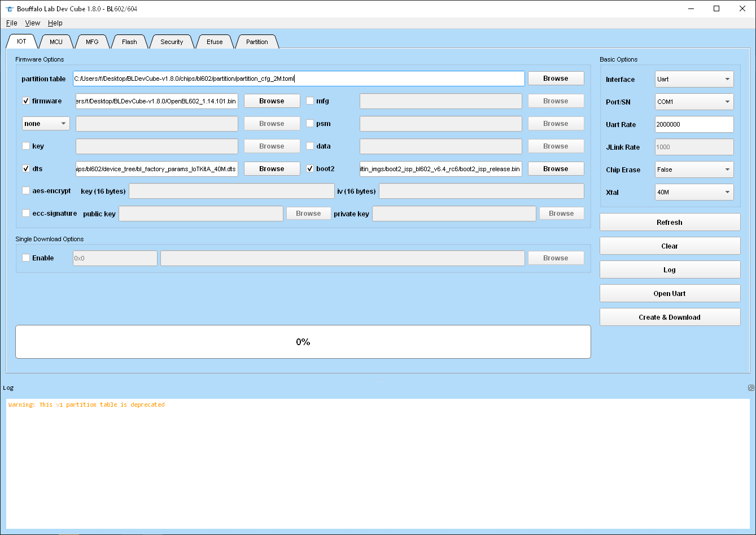The width and height of the screenshot is (756, 535).
Task: Click Browse for partition table
Action: [x=556, y=79]
